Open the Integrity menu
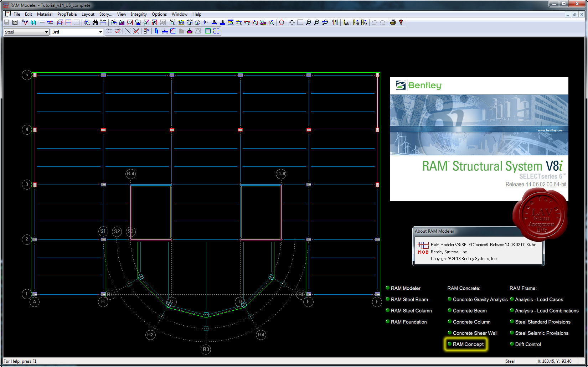This screenshot has width=588, height=367. (x=139, y=14)
